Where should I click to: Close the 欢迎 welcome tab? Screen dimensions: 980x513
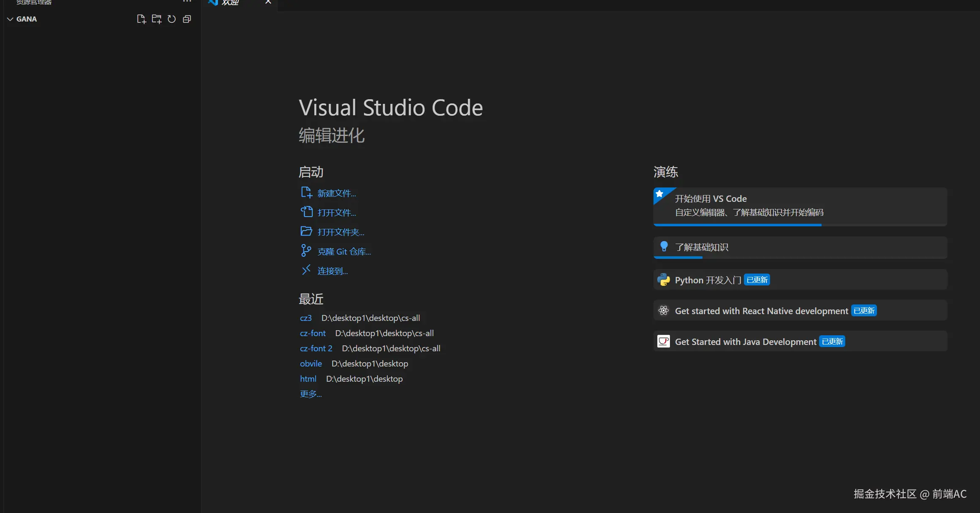pyautogui.click(x=268, y=2)
